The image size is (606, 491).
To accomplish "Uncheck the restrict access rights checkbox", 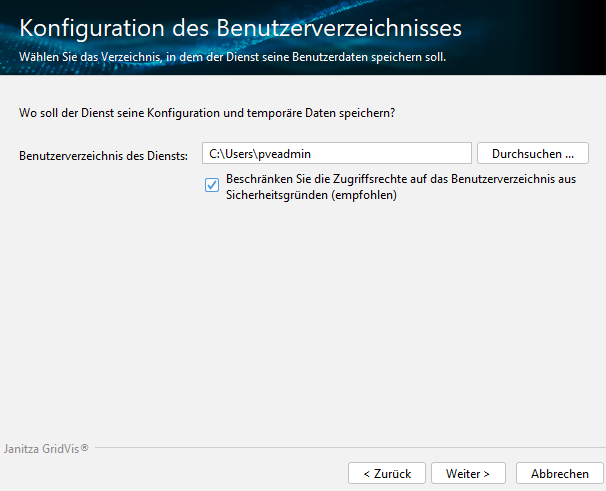I will pos(212,185).
